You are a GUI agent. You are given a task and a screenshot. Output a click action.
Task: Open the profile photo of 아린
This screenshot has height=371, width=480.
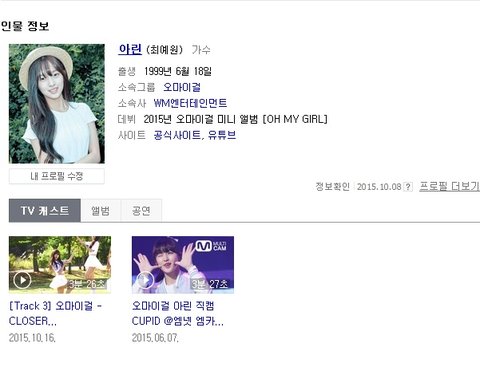(x=57, y=104)
